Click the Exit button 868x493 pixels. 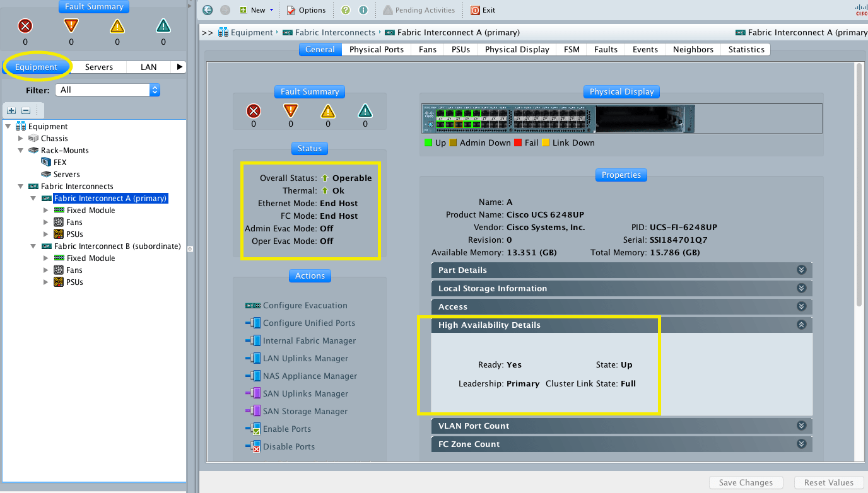(483, 10)
